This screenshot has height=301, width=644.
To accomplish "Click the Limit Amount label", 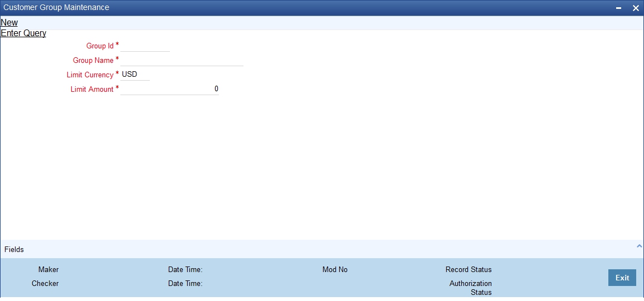I will point(92,90).
